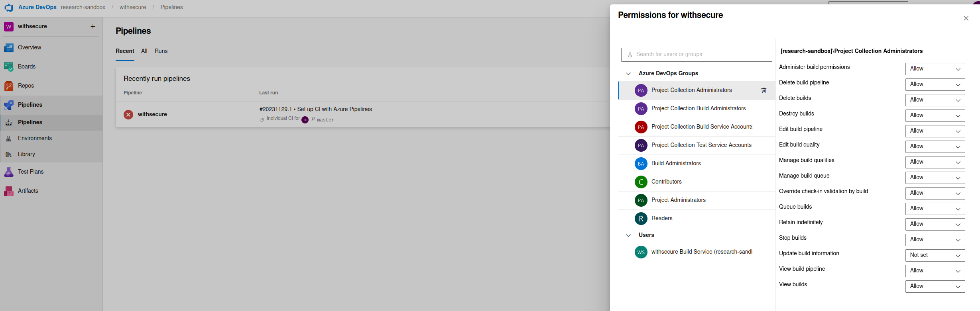Image resolution: width=980 pixels, height=311 pixels.
Task: Click the failed run status icon for withsecure
Action: [128, 115]
